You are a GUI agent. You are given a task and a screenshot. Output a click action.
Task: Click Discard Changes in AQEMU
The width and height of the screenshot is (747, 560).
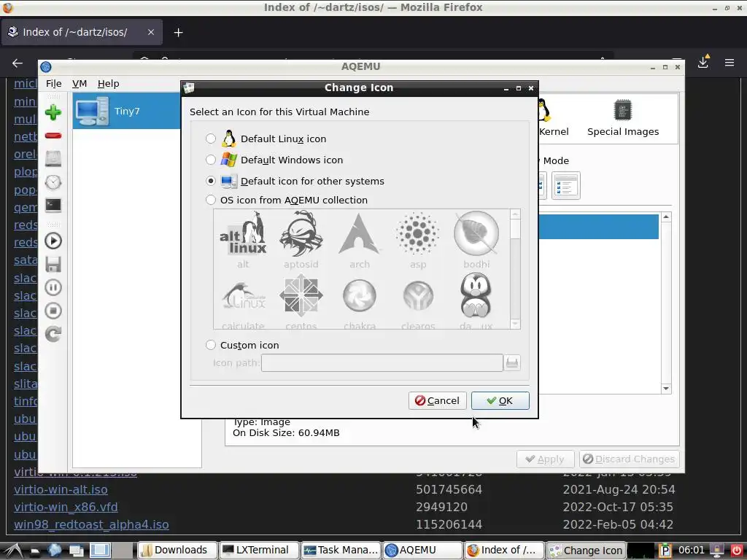[x=629, y=459]
